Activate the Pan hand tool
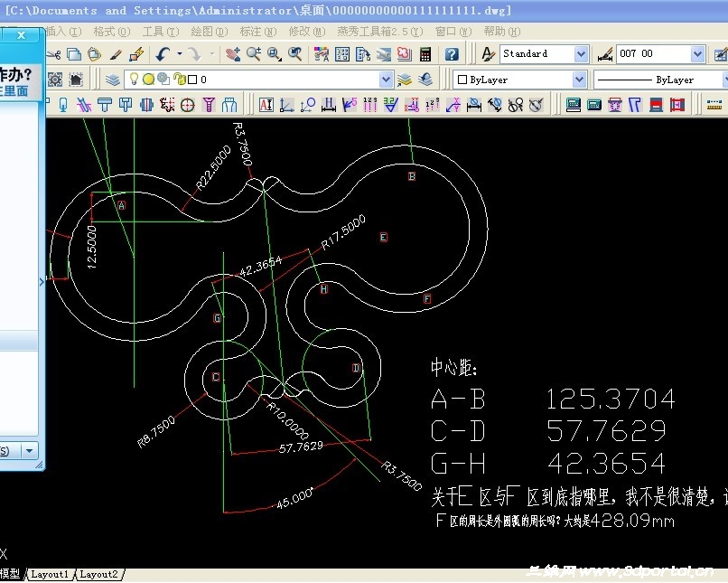The image size is (728, 583). point(233,54)
